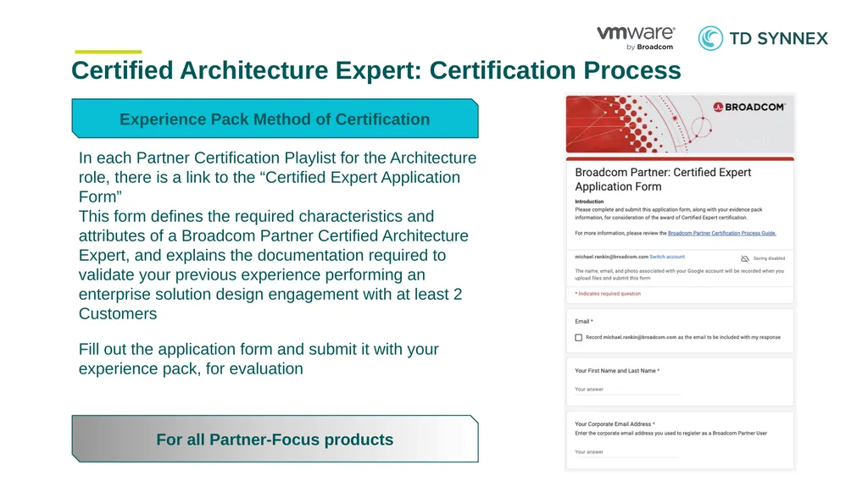This screenshot has width=868, height=487.
Task: Click the 'Email' question label
Action: (581, 322)
